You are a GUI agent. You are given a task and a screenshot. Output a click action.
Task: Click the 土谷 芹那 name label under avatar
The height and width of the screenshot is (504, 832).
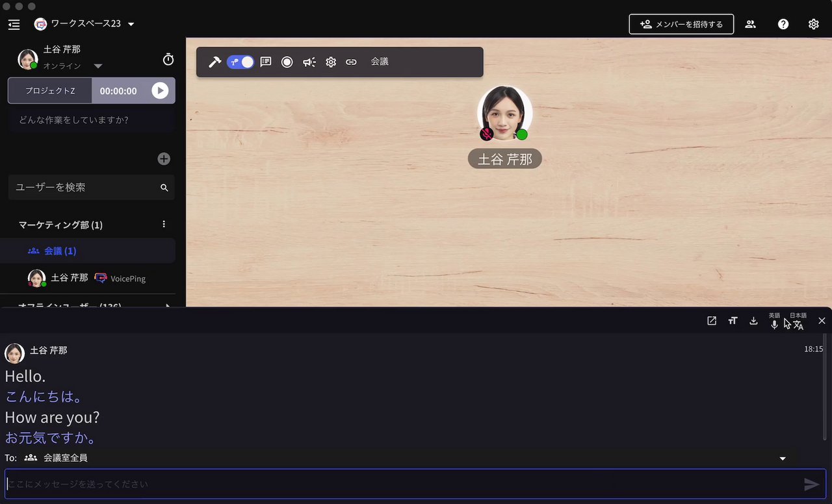(x=505, y=159)
